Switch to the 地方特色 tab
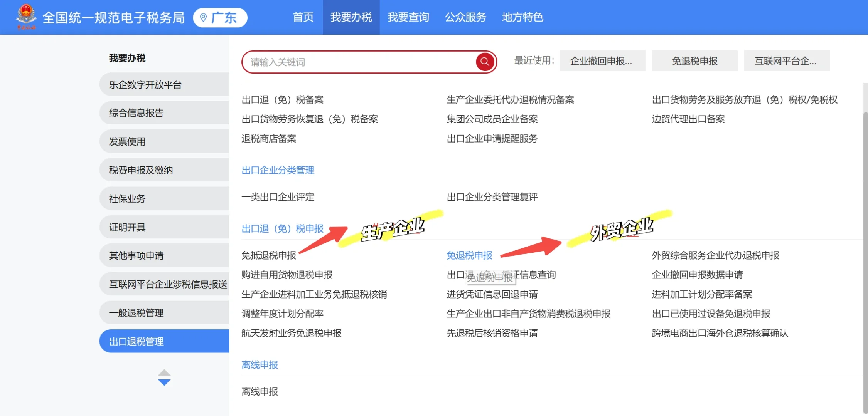This screenshot has width=868, height=416. 522,17
